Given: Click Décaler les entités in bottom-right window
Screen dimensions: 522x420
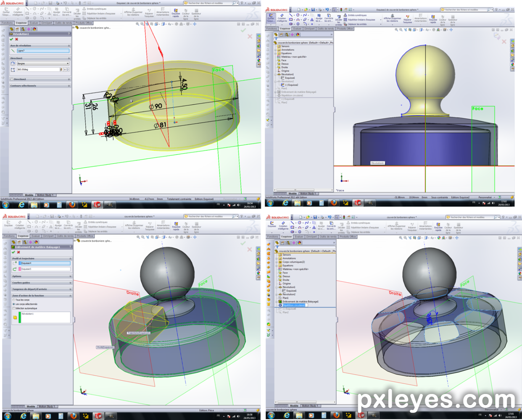Looking at the screenshot, I should point(342,227).
